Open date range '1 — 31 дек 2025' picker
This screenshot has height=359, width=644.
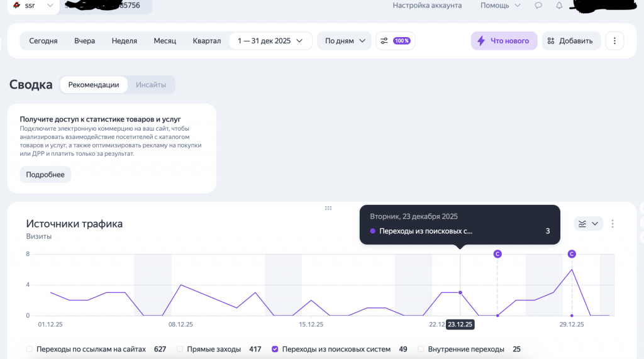coord(270,41)
